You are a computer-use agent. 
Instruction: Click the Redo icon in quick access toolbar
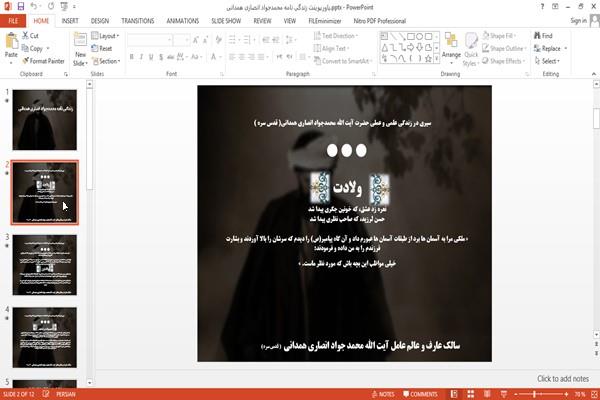pyautogui.click(x=51, y=7)
